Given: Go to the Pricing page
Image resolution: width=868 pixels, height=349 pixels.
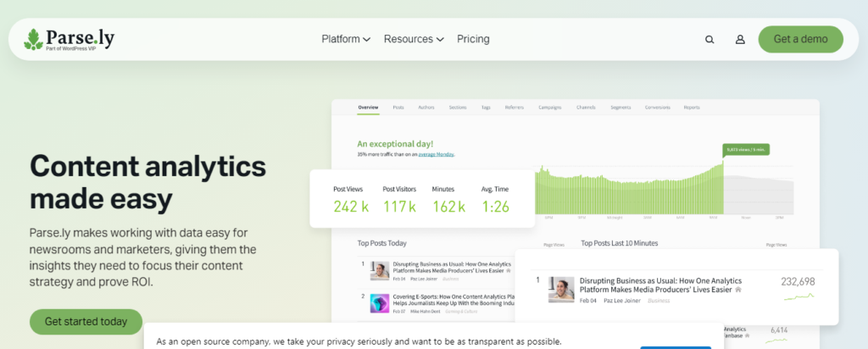Looking at the screenshot, I should point(473,39).
